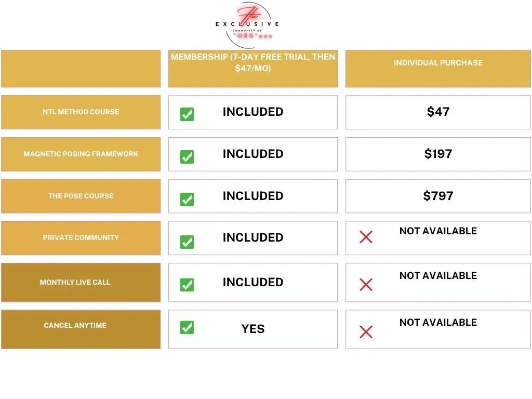Click the Private Community label

(81, 237)
